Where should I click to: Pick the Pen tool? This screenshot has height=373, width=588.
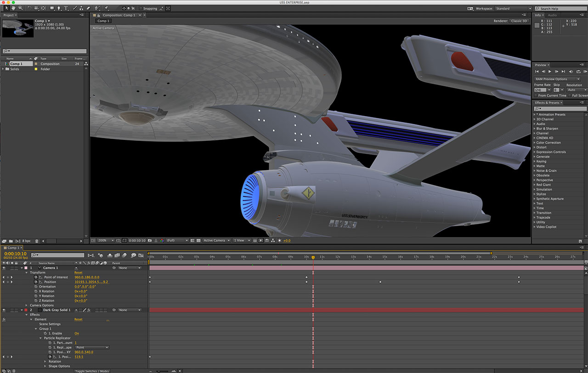coord(59,8)
